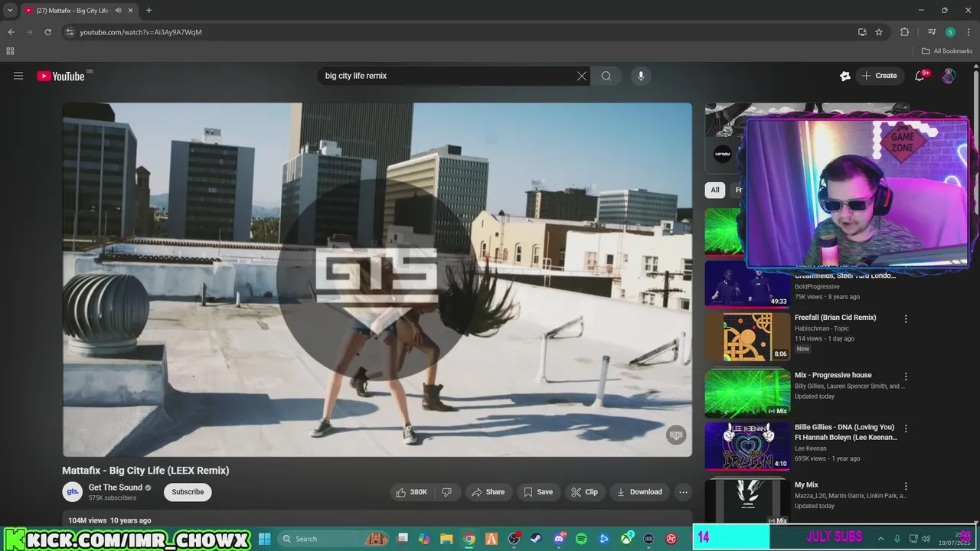Save the video to a playlist
The image size is (980, 551).
[x=538, y=492]
